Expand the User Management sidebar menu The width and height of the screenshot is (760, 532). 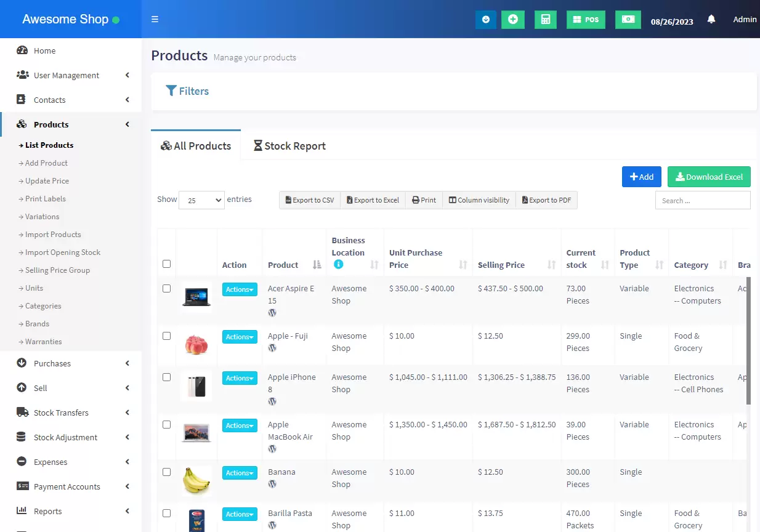coord(71,75)
